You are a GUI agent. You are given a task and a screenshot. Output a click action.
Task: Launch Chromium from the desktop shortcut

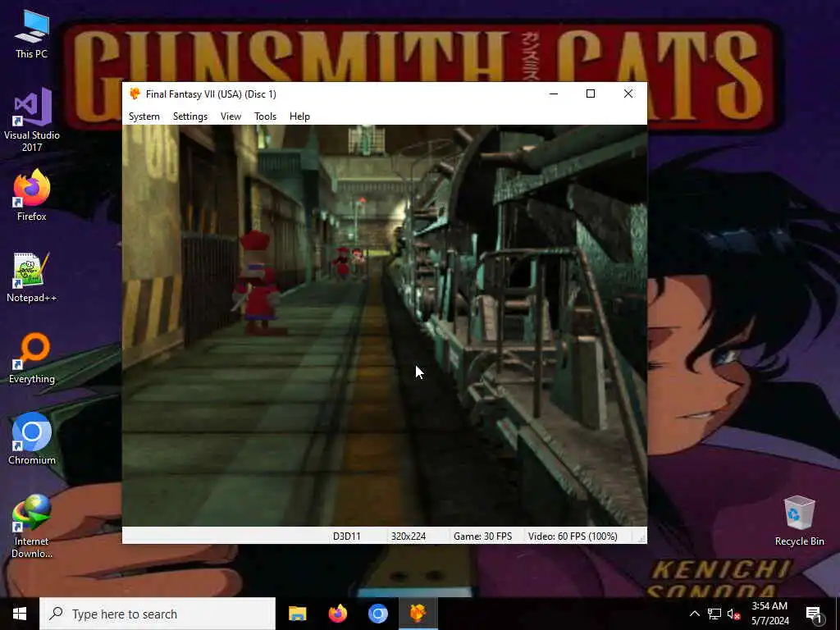tap(32, 439)
